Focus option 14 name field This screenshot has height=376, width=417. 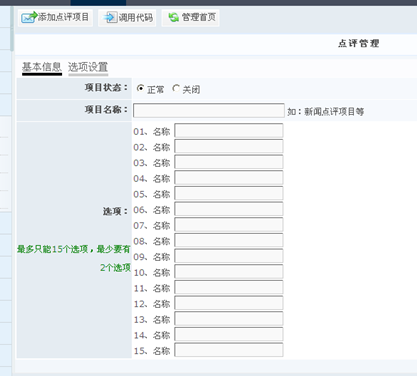click(229, 334)
